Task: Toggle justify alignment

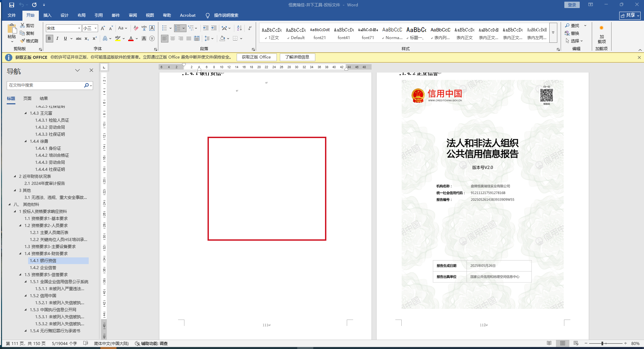Action: pyautogui.click(x=189, y=38)
